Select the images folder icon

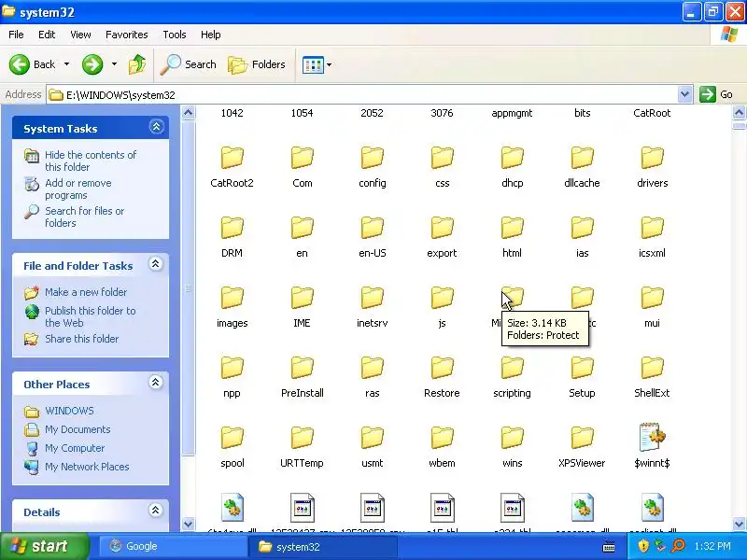tap(232, 298)
